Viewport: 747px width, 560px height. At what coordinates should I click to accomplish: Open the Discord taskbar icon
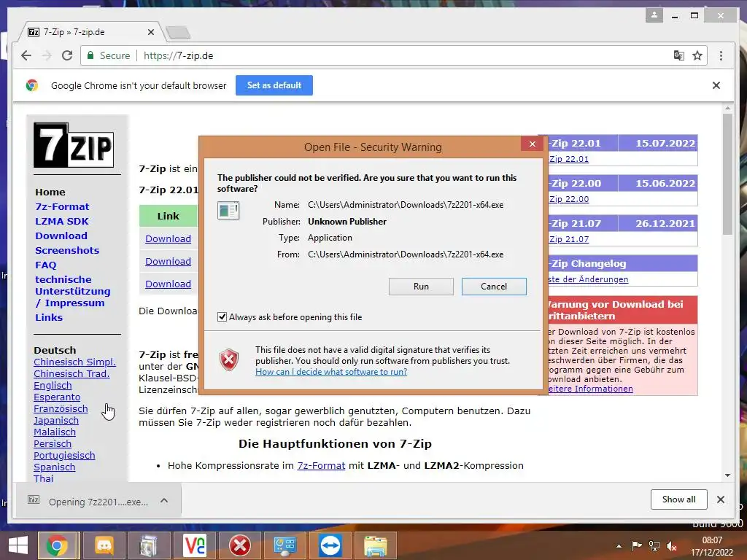(104, 545)
